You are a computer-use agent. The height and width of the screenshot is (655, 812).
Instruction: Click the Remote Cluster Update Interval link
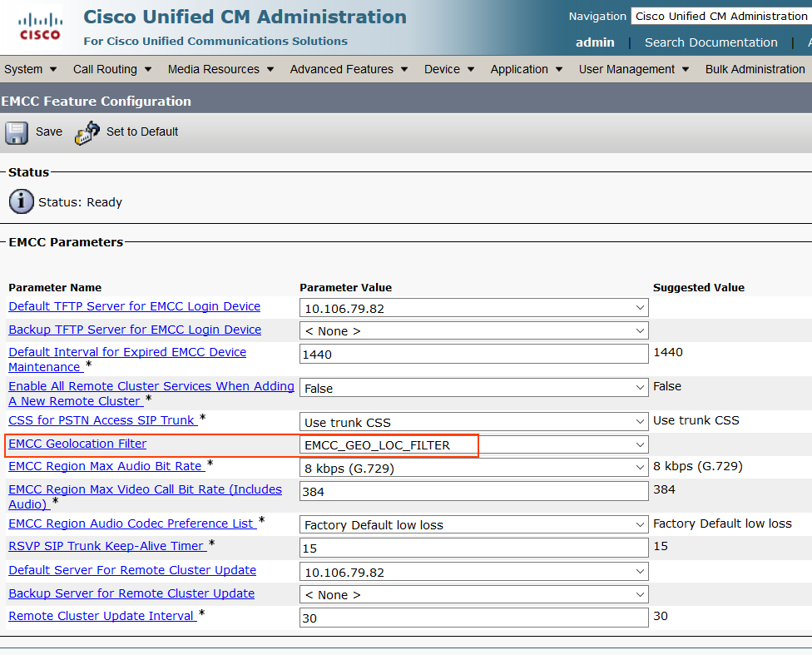tap(101, 616)
